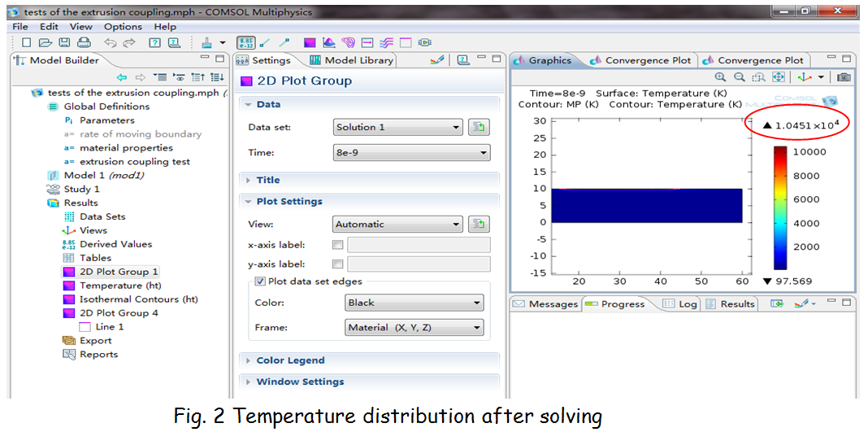
Task: Click the Print icon in main toolbar
Action: pos(84,43)
